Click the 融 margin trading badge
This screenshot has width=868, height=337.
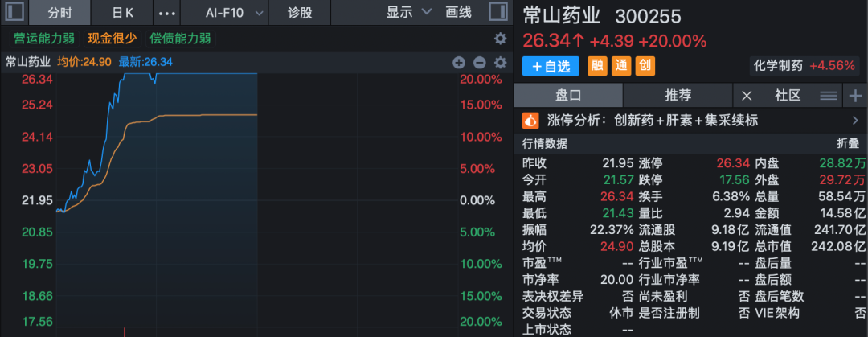(x=596, y=67)
